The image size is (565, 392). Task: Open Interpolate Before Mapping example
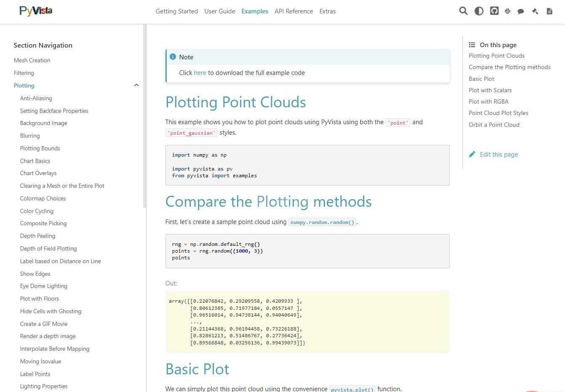point(55,349)
